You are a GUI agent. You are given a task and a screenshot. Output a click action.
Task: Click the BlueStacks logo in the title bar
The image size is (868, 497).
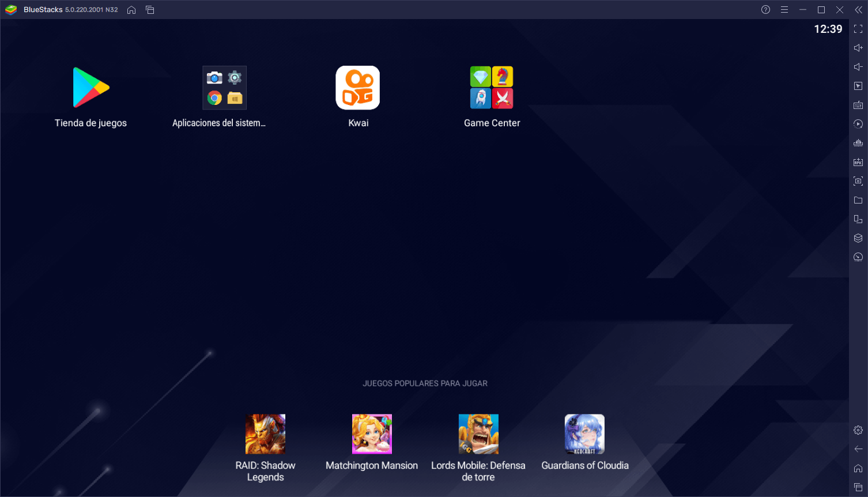(11, 10)
